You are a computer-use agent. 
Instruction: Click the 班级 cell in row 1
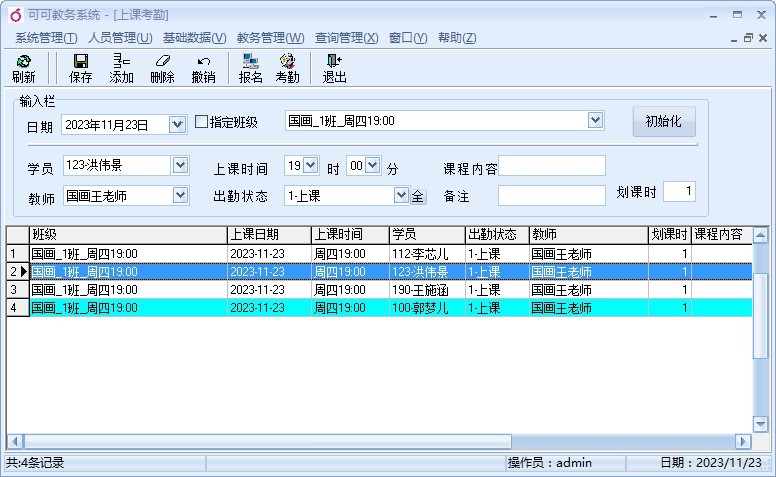[129, 254]
